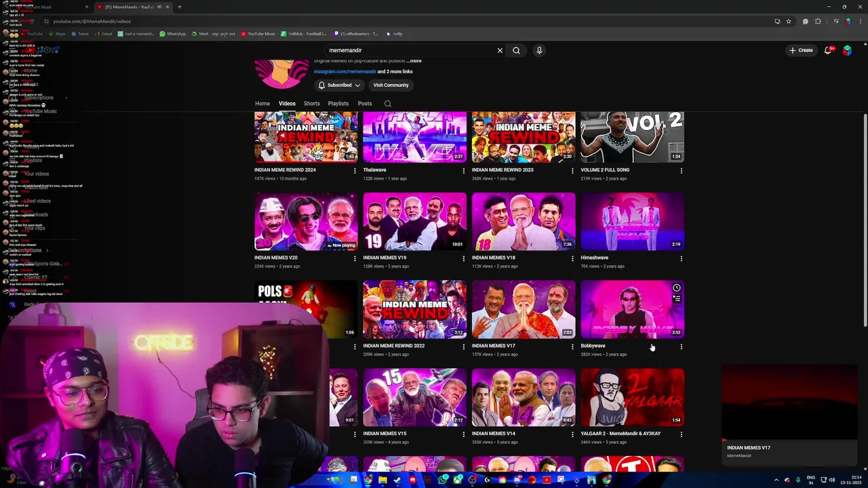This screenshot has width=868, height=488.
Task: Open options menu for VOLUME 2 FULL SONG
Action: (681, 171)
